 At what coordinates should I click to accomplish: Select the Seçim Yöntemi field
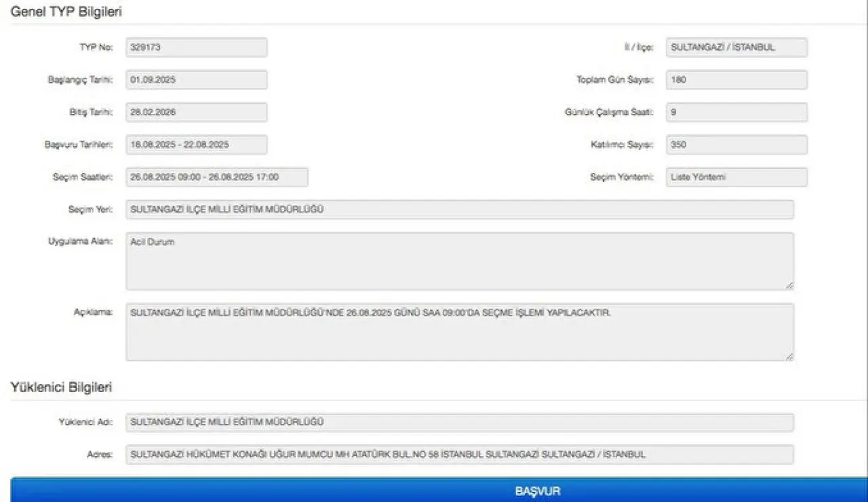(736, 177)
